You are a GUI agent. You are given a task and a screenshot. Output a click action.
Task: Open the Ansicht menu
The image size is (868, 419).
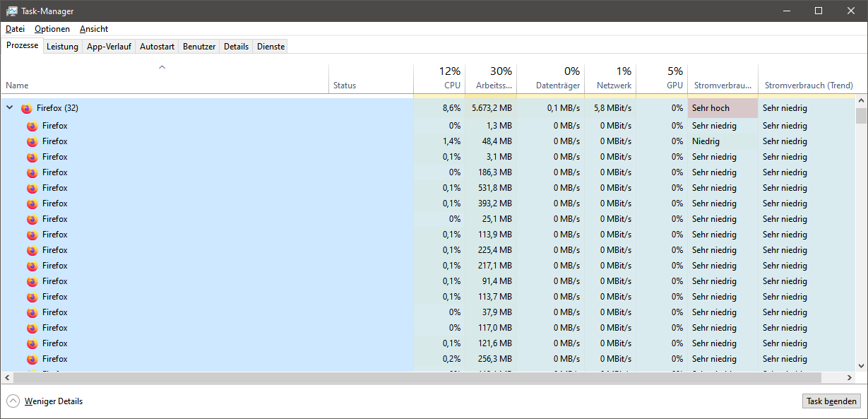94,29
